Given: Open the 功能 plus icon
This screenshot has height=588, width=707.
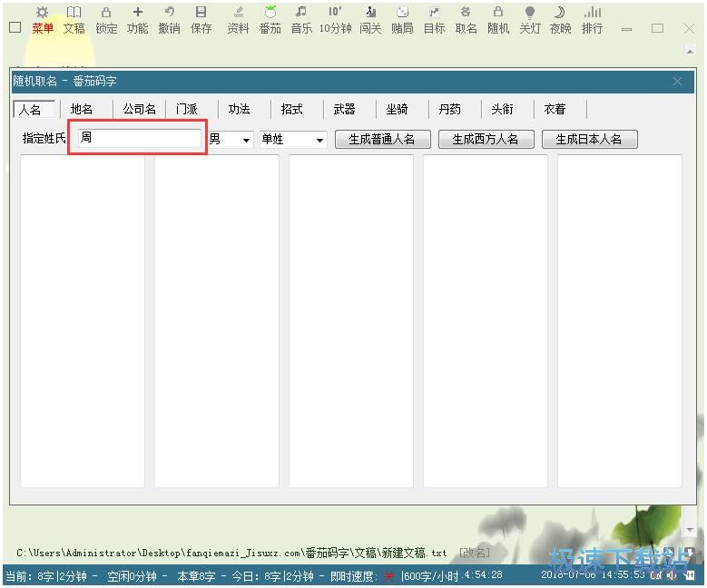Looking at the screenshot, I should pos(138,20).
